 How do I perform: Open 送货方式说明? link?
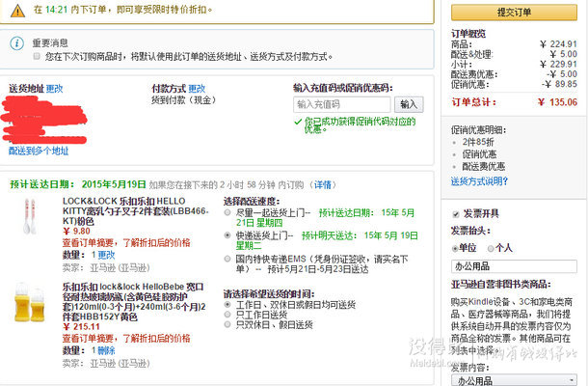pyautogui.click(x=479, y=181)
